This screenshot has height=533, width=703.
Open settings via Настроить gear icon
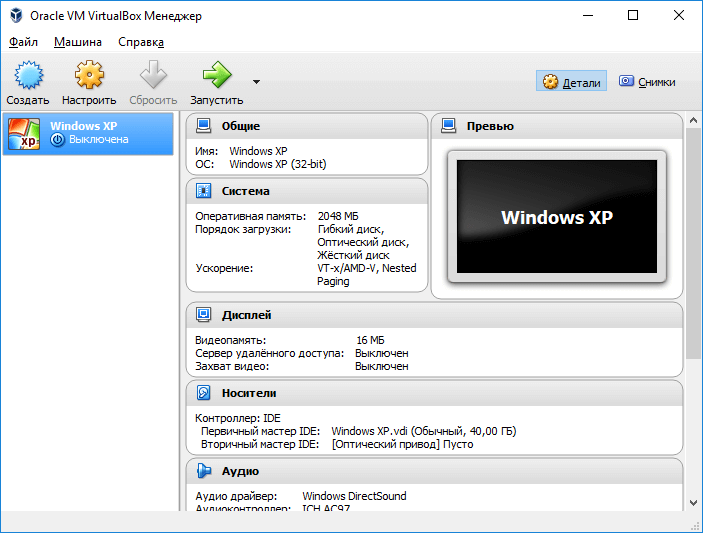[89, 75]
